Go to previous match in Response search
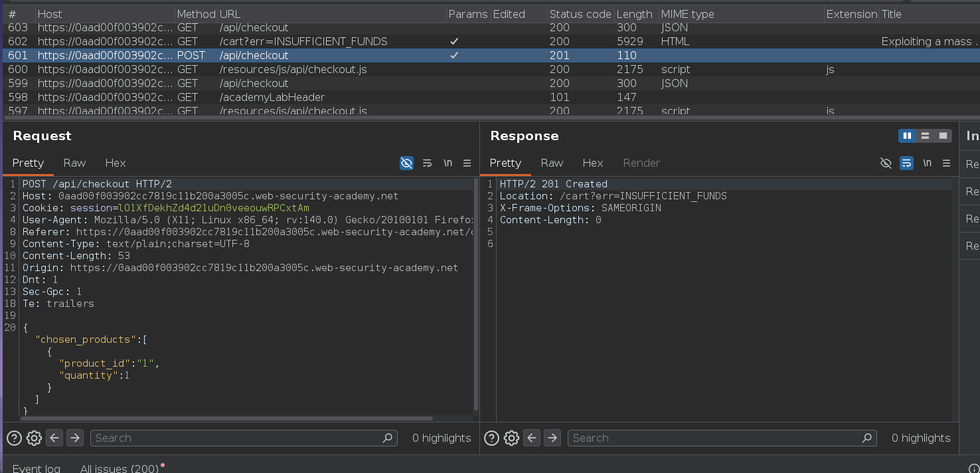The image size is (980, 473). (x=532, y=438)
